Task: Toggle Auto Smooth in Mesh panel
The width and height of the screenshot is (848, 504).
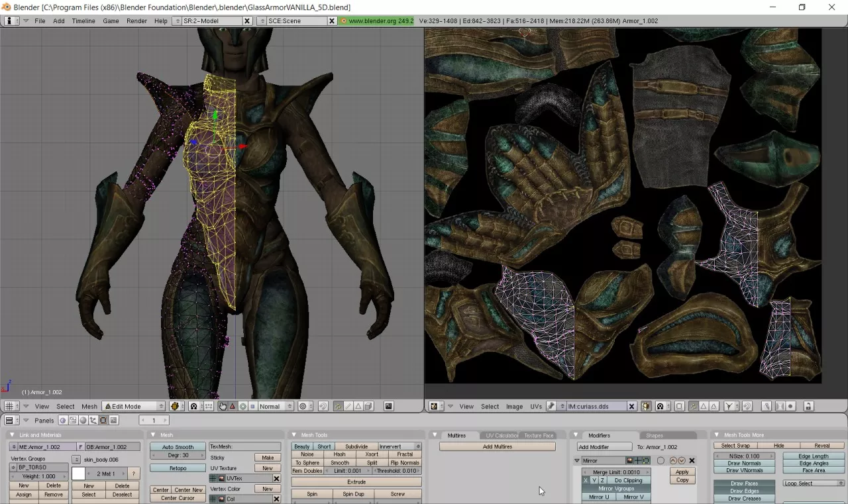Action: [x=177, y=447]
